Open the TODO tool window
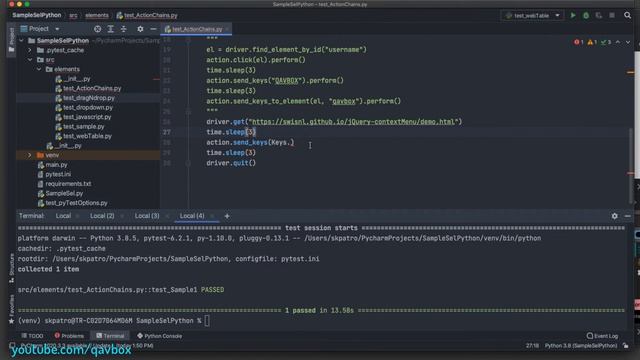The width and height of the screenshot is (640, 360). pyautogui.click(x=32, y=336)
